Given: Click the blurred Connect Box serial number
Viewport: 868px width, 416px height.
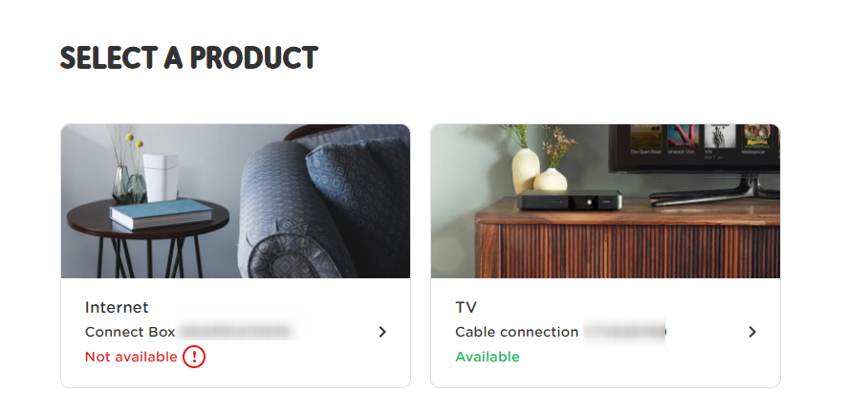Looking at the screenshot, I should [236, 332].
